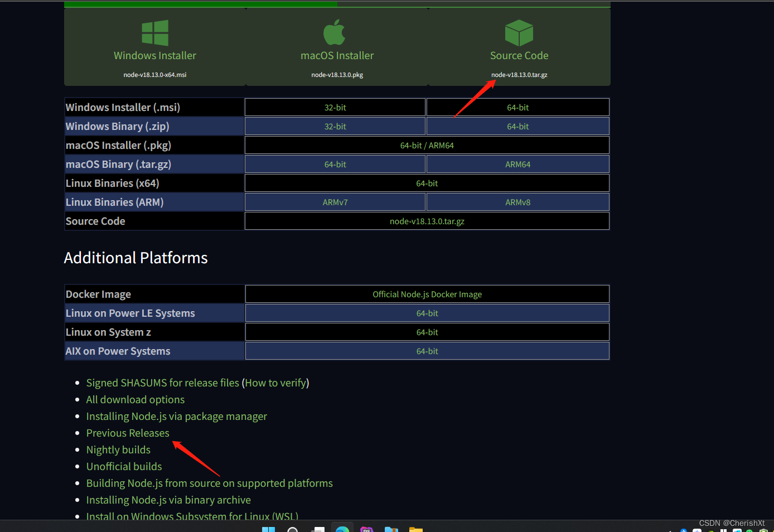The image size is (774, 532).
Task: Download node-v18.13.0.pkg from the card
Action: tap(337, 75)
